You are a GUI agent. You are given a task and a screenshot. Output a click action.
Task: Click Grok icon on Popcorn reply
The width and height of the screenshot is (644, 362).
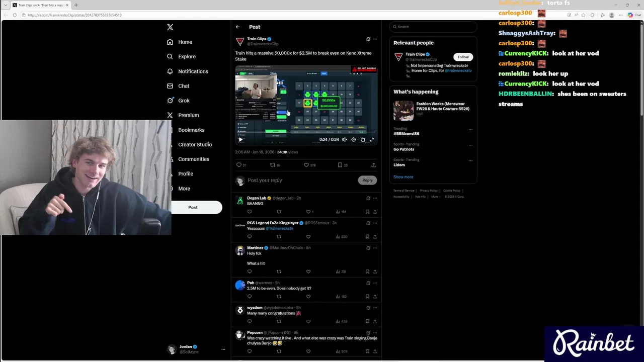pyautogui.click(x=368, y=333)
